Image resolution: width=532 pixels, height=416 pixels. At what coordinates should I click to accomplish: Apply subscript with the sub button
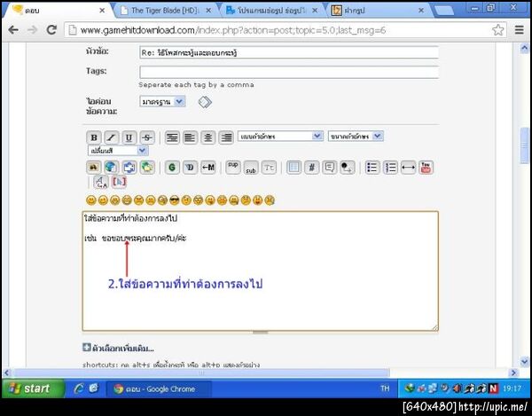(x=251, y=168)
